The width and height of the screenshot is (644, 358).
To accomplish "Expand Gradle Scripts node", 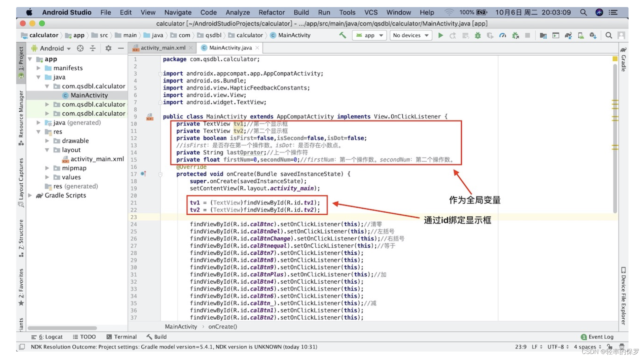I will point(30,195).
